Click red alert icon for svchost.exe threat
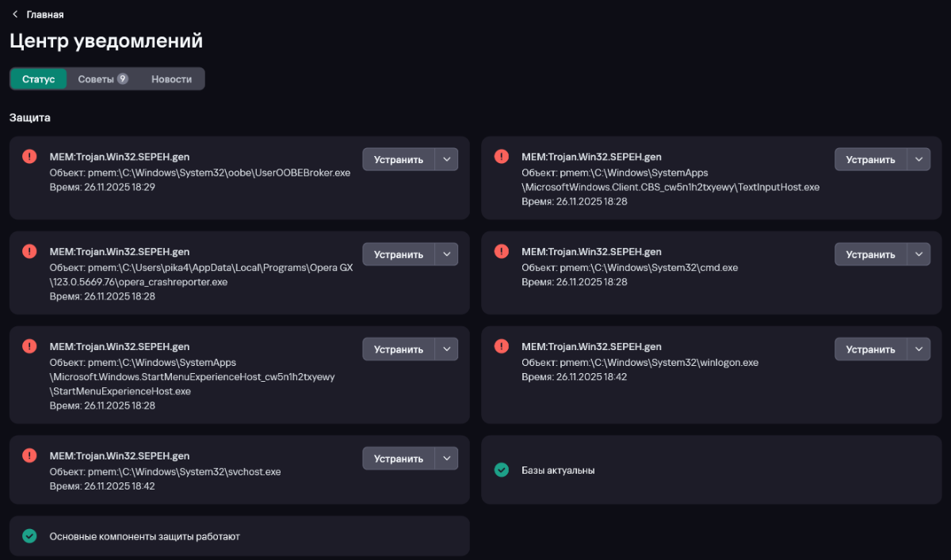The width and height of the screenshot is (951, 560). [29, 456]
